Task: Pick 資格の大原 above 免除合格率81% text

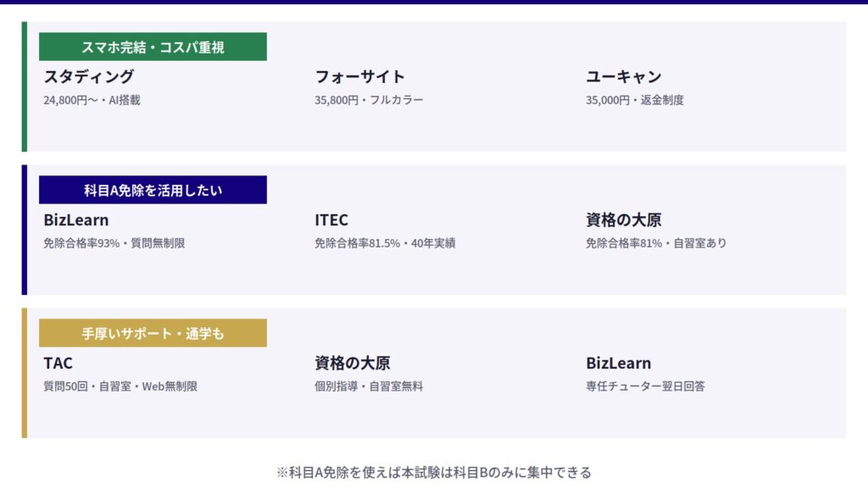Action: [x=624, y=220]
